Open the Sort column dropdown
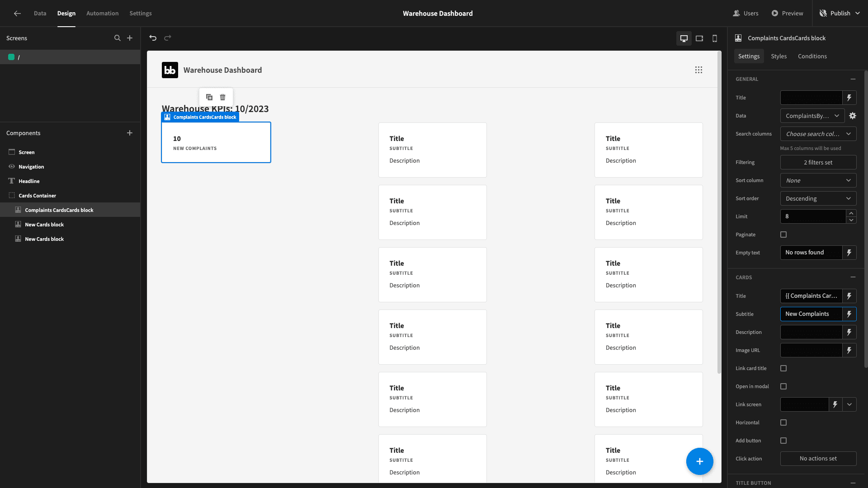 (x=818, y=180)
